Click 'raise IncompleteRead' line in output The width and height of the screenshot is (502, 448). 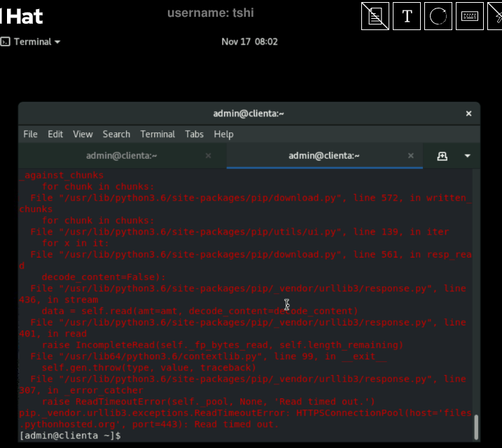pos(223,345)
